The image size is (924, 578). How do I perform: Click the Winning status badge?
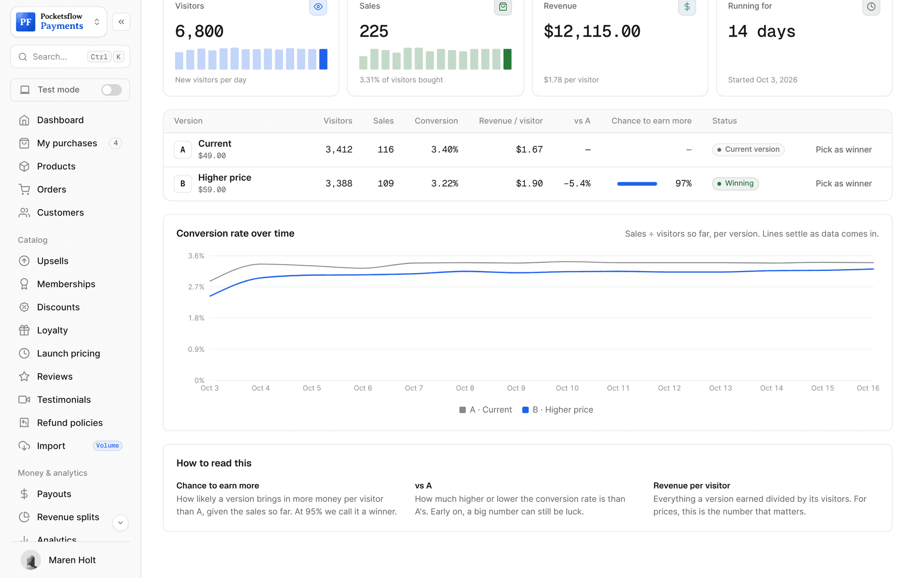point(735,183)
